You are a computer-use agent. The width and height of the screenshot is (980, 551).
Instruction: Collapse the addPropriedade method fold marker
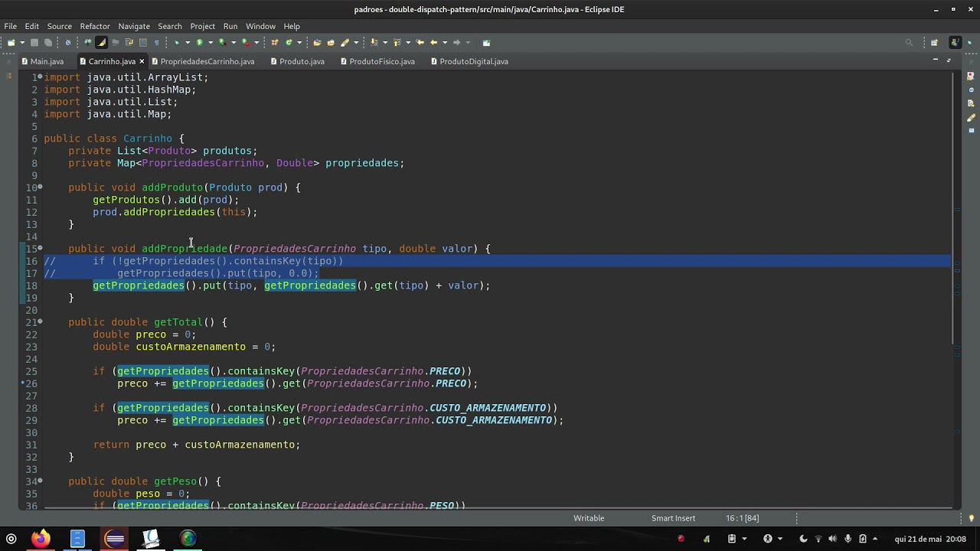pos(40,249)
